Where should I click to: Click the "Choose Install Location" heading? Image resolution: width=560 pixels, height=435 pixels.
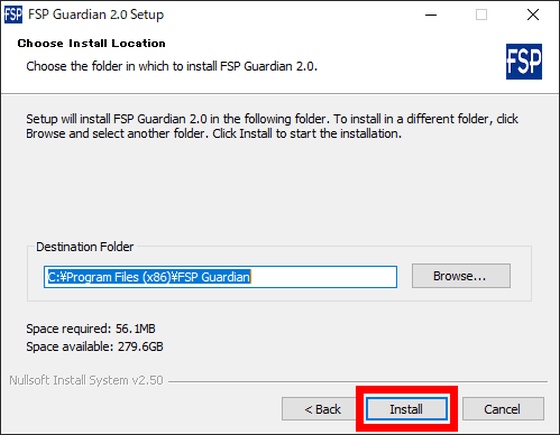pyautogui.click(x=91, y=43)
